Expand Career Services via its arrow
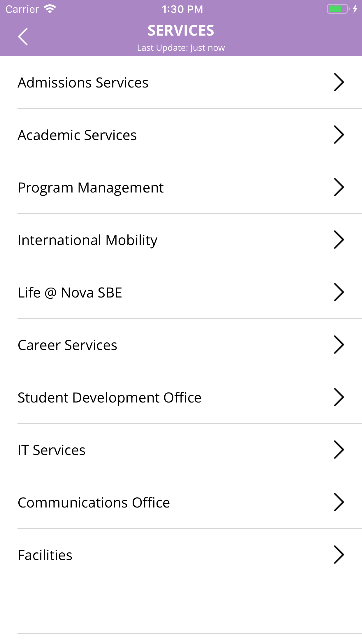This screenshot has width=362, height=644. point(339,345)
